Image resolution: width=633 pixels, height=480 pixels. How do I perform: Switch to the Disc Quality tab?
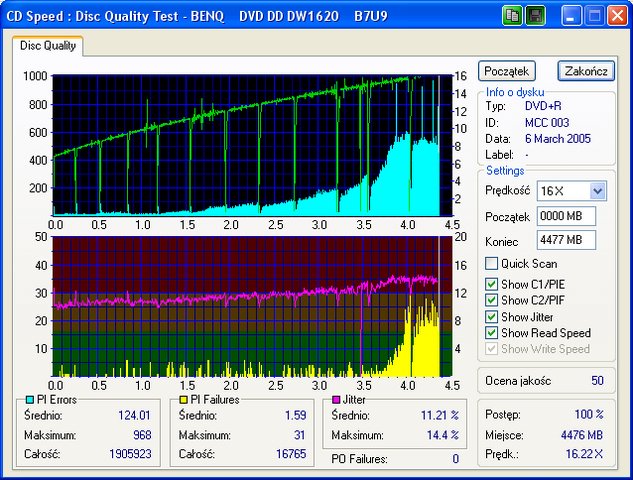pyautogui.click(x=48, y=46)
